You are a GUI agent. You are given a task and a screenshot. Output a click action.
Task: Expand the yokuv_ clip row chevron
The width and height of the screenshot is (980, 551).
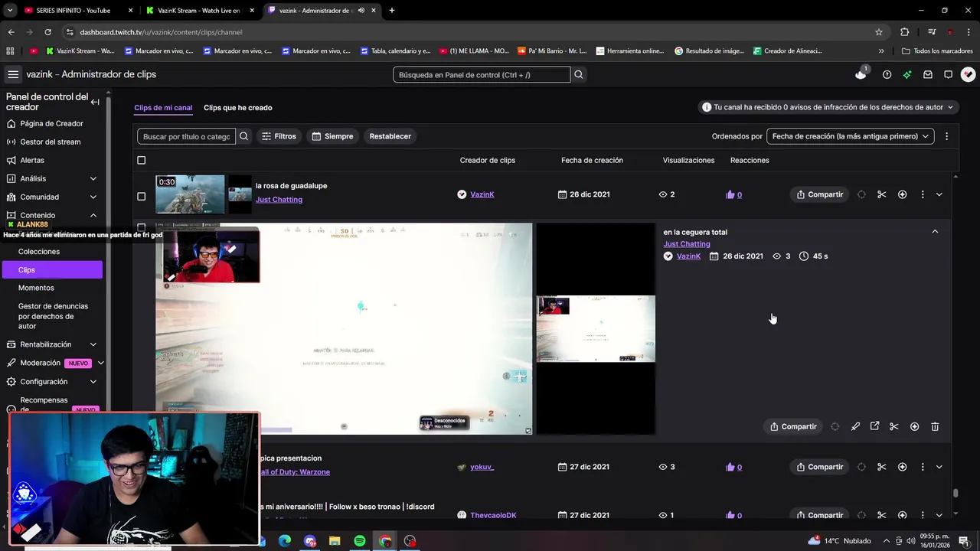(939, 467)
